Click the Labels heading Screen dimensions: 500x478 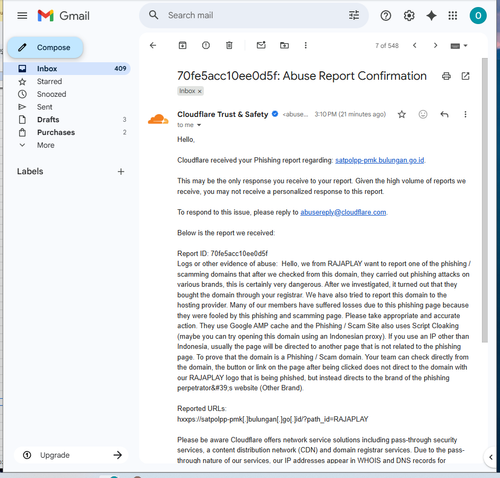[30, 171]
